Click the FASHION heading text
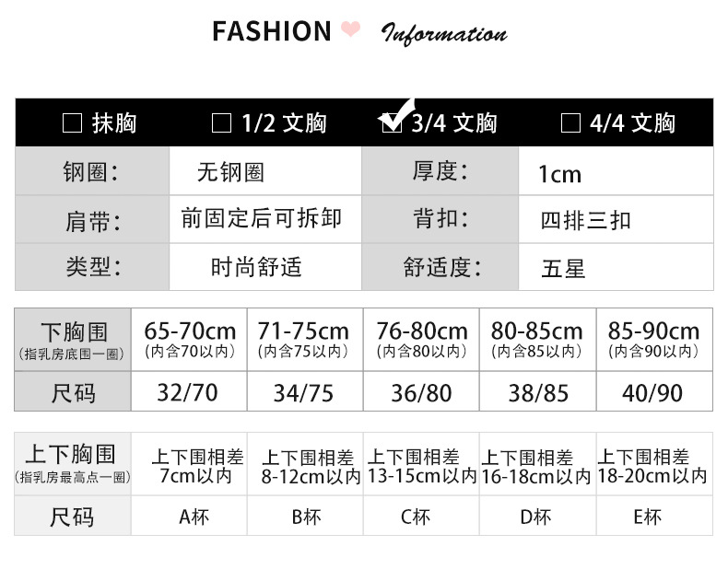The width and height of the screenshot is (728, 569). pyautogui.click(x=271, y=31)
